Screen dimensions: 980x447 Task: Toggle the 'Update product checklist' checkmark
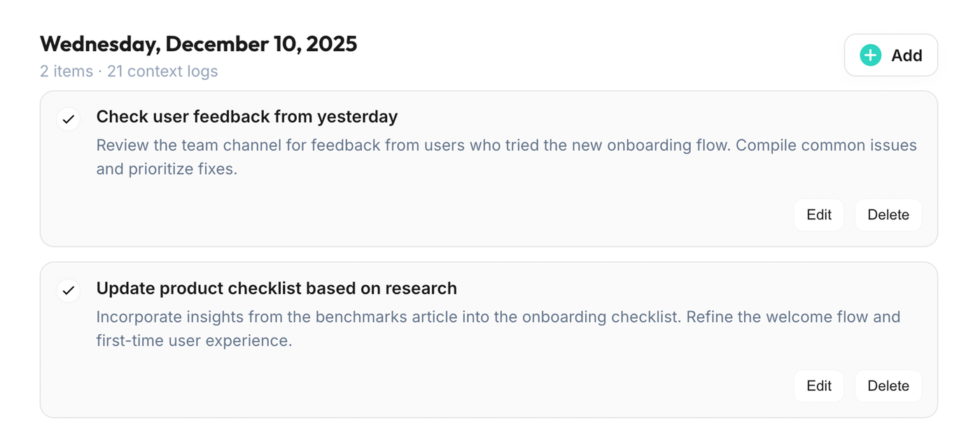[68, 289]
